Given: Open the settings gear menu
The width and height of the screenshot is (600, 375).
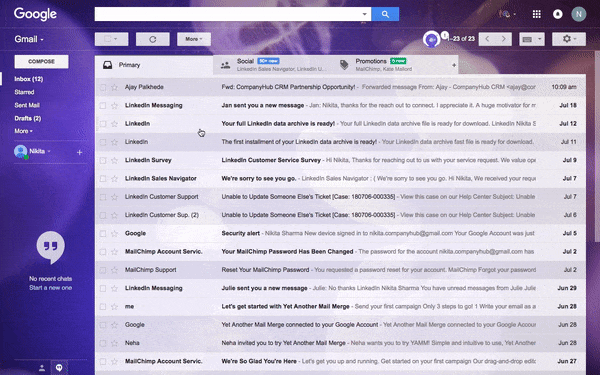Looking at the screenshot, I should coord(569,39).
